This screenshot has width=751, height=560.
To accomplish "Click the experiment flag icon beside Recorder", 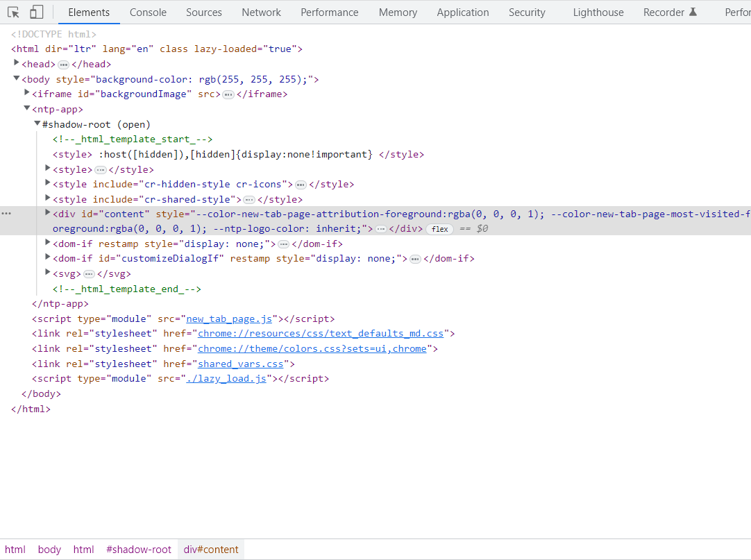I will pyautogui.click(x=694, y=11).
